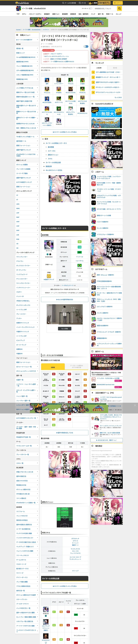Choose the TP(12/15) player card icon
The width and height of the screenshot is (138, 644).
tap(47, 89)
